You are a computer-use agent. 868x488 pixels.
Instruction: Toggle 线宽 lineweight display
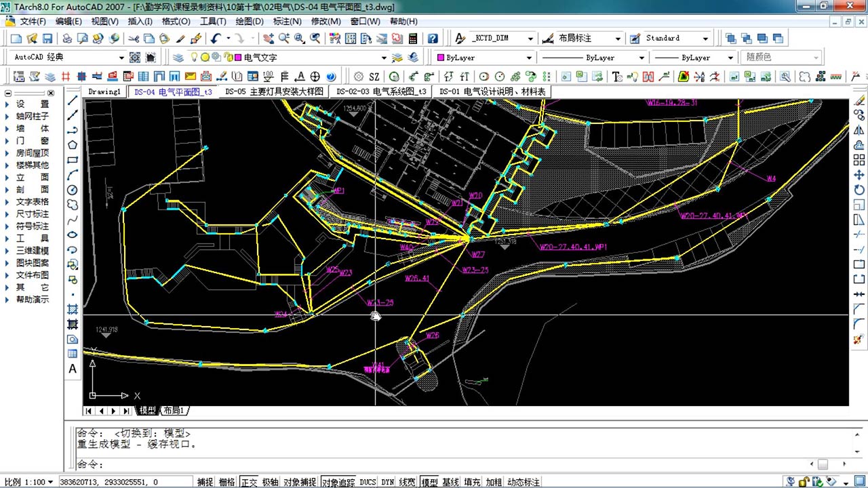408,482
